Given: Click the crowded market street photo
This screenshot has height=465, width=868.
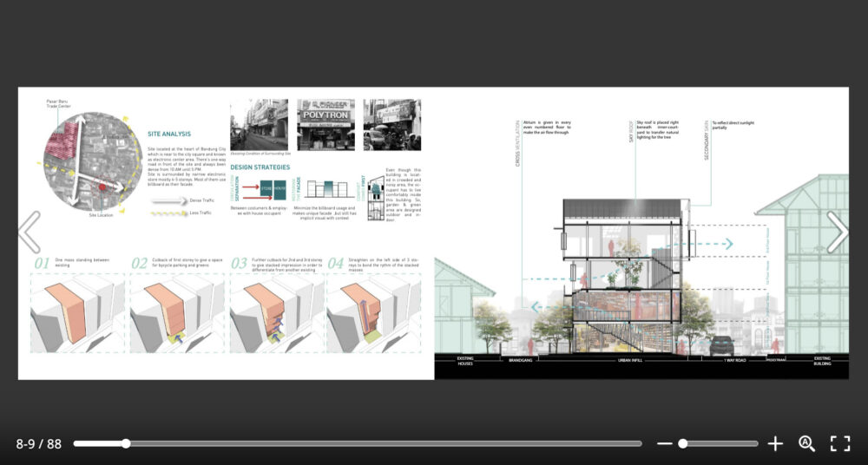Looking at the screenshot, I should click(391, 125).
